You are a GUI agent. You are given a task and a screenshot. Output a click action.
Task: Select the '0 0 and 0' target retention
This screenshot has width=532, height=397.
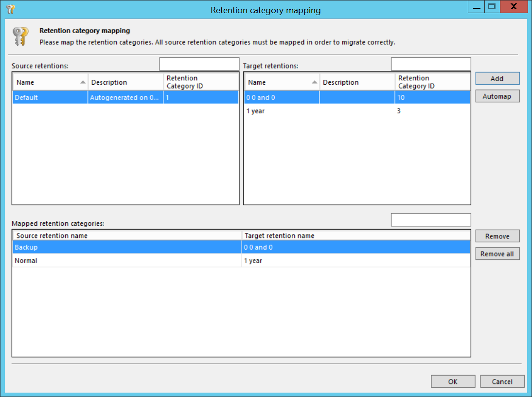pos(281,97)
